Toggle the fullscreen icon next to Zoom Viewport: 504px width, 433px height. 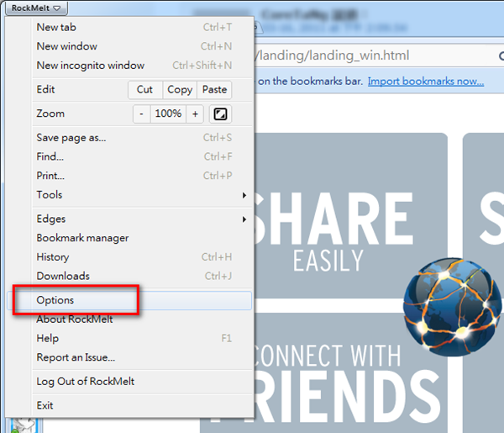[220, 114]
